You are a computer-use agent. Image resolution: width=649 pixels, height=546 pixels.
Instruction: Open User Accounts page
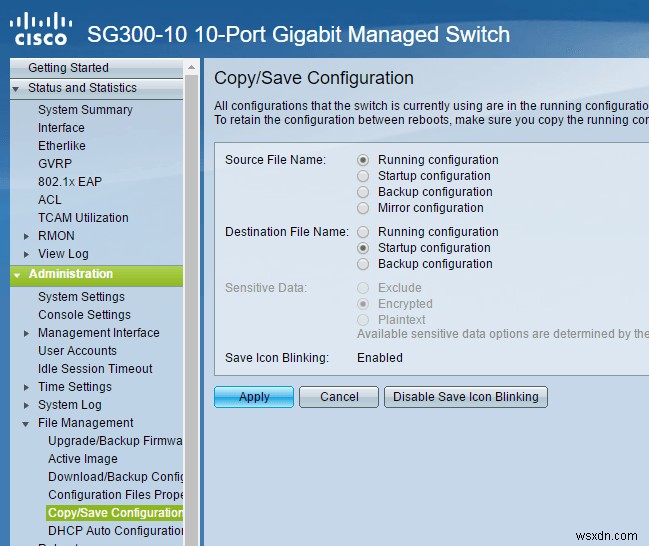pyautogui.click(x=77, y=351)
